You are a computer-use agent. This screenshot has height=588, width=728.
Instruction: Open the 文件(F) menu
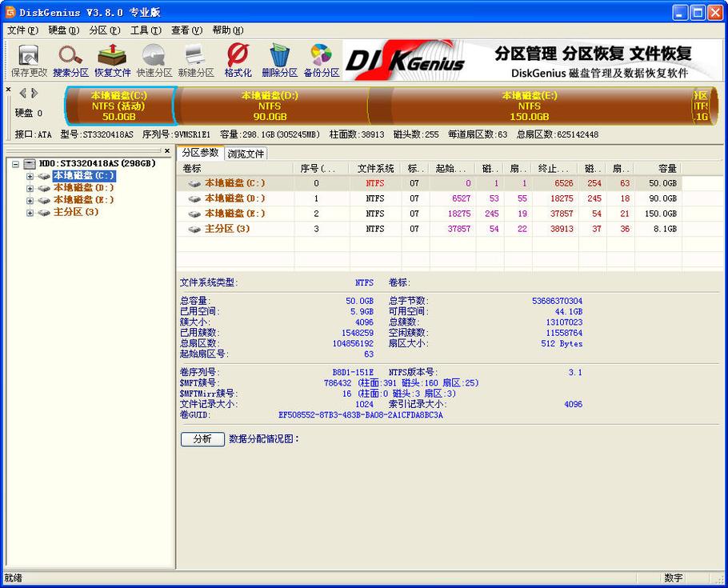[22, 30]
